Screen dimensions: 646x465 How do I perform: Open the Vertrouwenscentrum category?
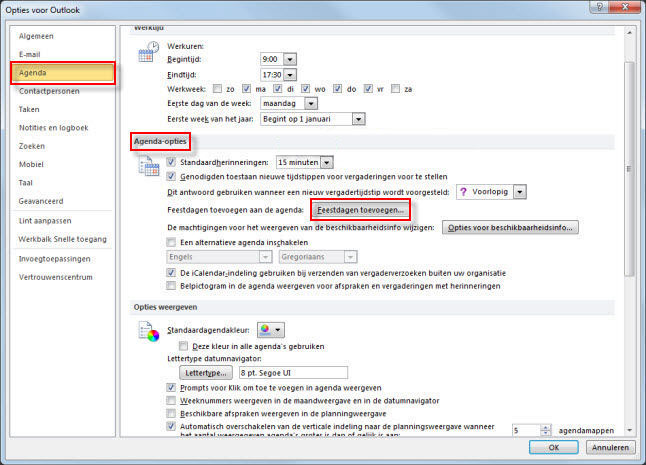click(56, 277)
